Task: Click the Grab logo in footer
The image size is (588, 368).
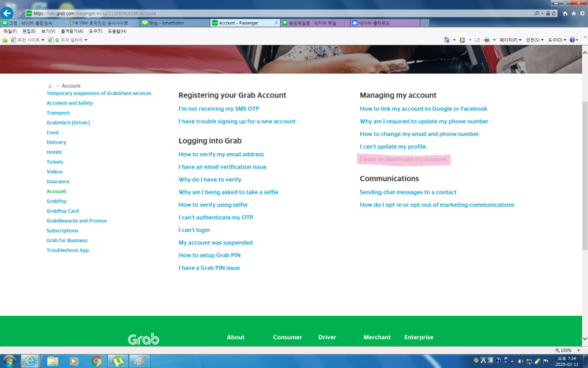Action: pos(143,339)
